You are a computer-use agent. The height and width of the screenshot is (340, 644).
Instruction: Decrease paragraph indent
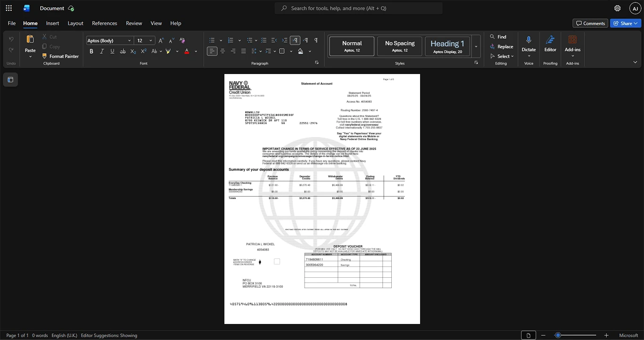click(274, 41)
